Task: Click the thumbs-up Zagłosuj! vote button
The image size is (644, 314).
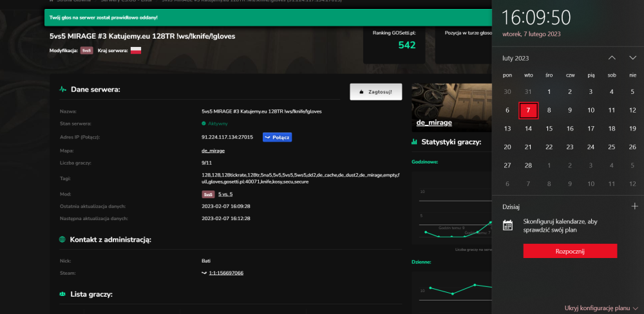Action: coord(376,92)
